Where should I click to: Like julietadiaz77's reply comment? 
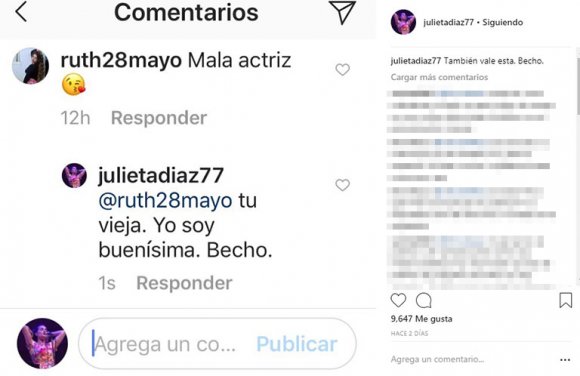(343, 185)
